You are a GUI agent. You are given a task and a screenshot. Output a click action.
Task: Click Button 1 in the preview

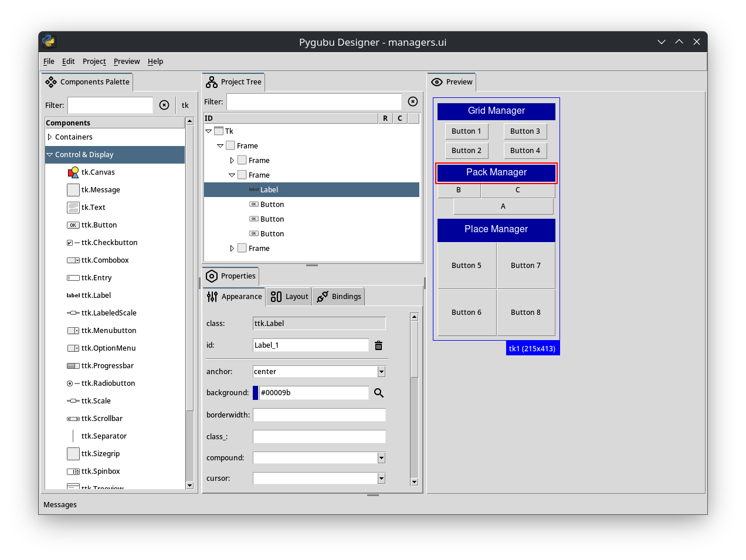click(x=466, y=131)
